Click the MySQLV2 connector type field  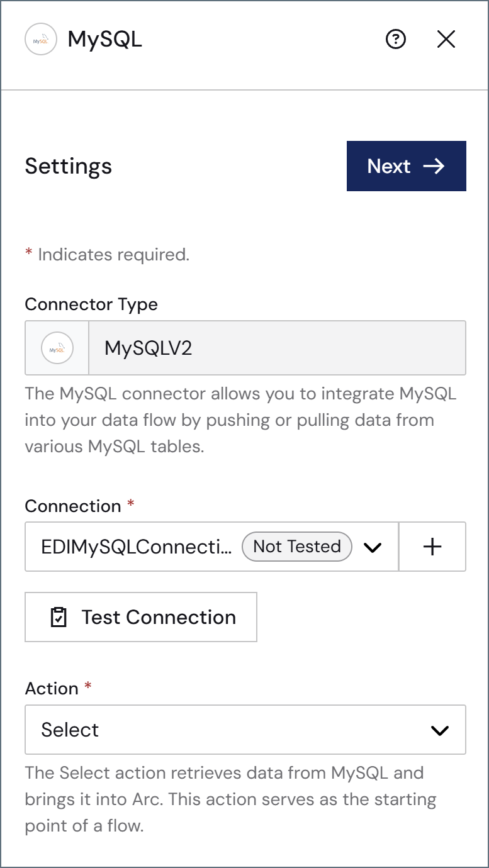point(245,348)
